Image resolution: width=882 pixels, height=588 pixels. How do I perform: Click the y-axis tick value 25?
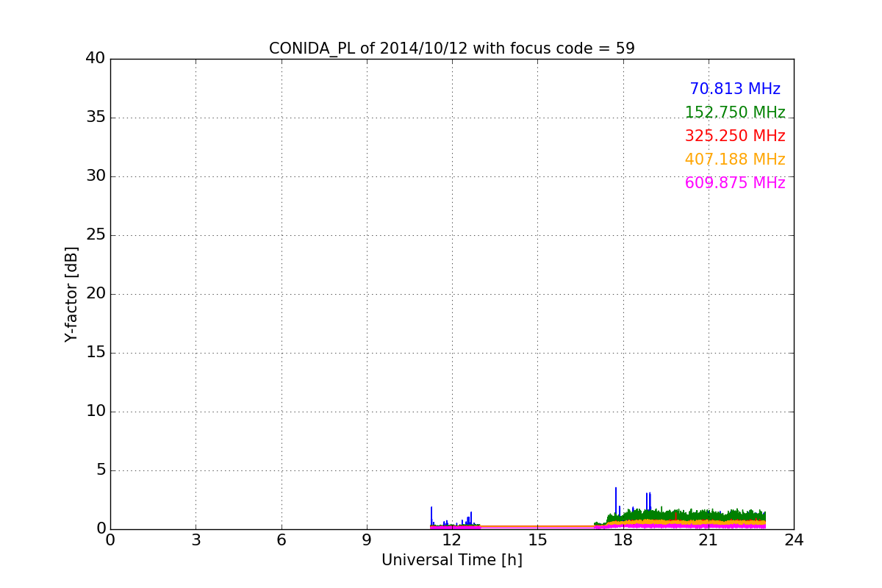pyautogui.click(x=96, y=234)
